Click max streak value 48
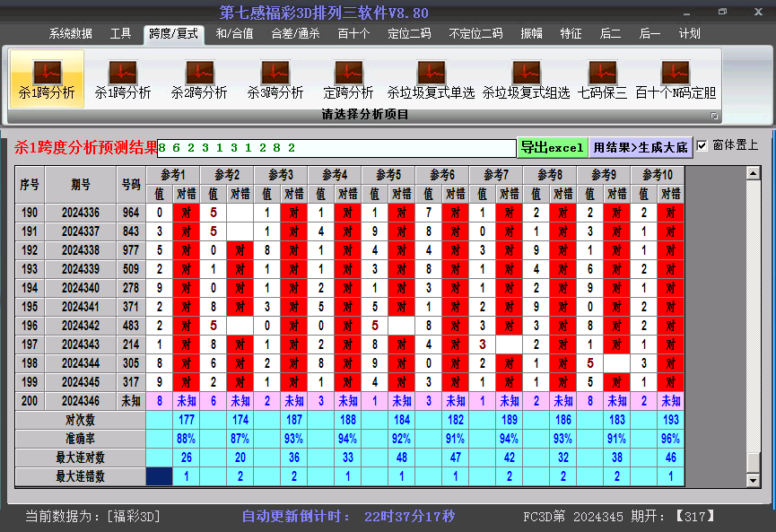This screenshot has height=532, width=776. pyautogui.click(x=401, y=458)
